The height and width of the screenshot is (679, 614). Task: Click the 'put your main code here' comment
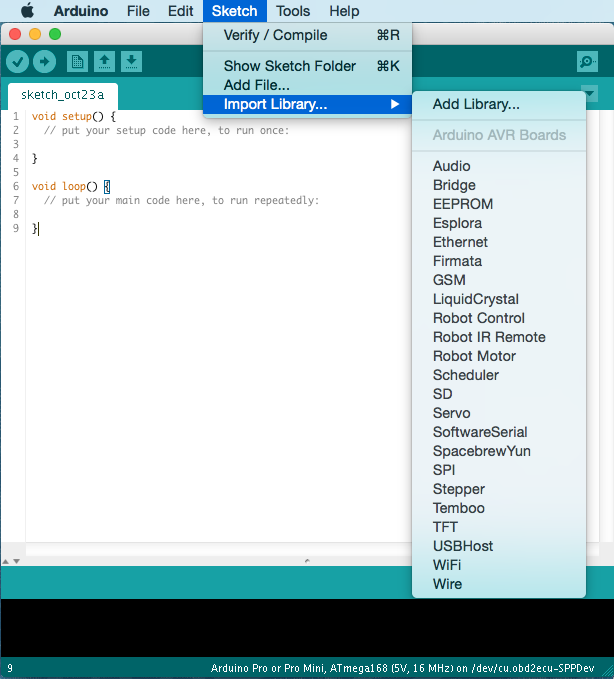click(x=181, y=200)
